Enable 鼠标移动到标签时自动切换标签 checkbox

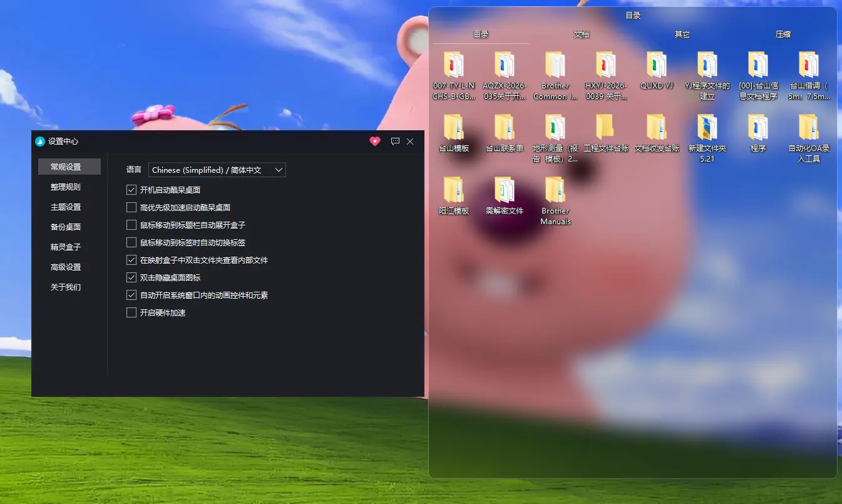pyautogui.click(x=131, y=242)
